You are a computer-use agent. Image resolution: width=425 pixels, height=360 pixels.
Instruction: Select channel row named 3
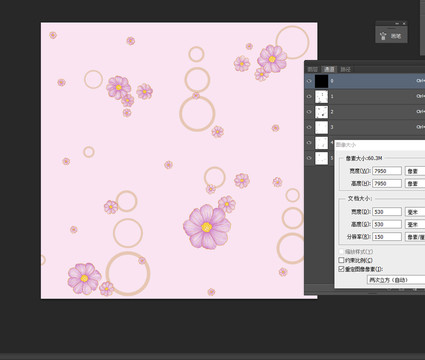tap(365, 127)
